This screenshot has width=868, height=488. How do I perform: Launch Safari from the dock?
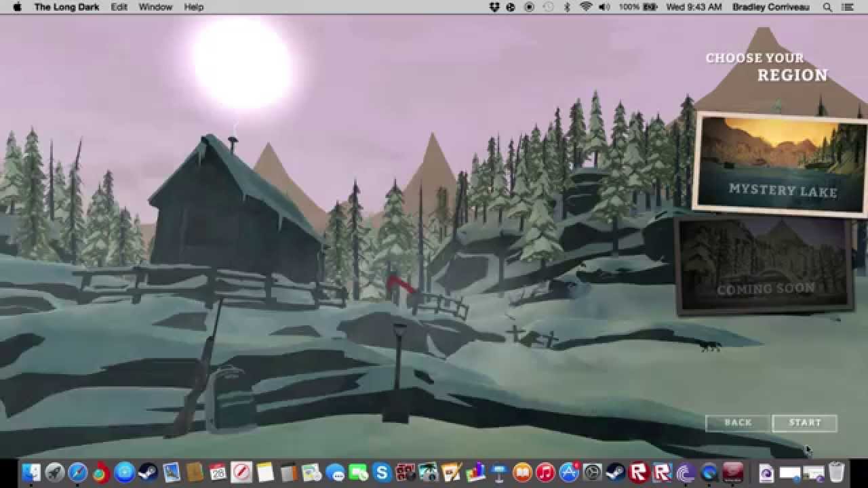[x=77, y=472]
